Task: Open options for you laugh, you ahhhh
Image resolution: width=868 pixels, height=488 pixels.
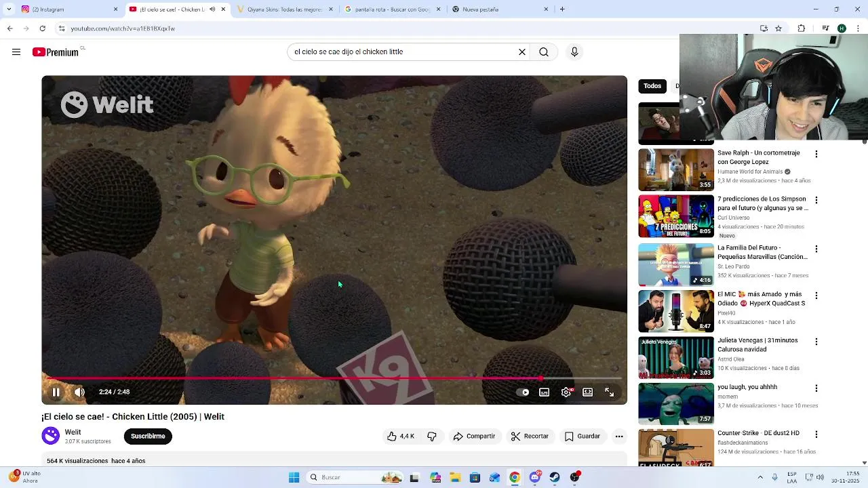Action: point(816,389)
